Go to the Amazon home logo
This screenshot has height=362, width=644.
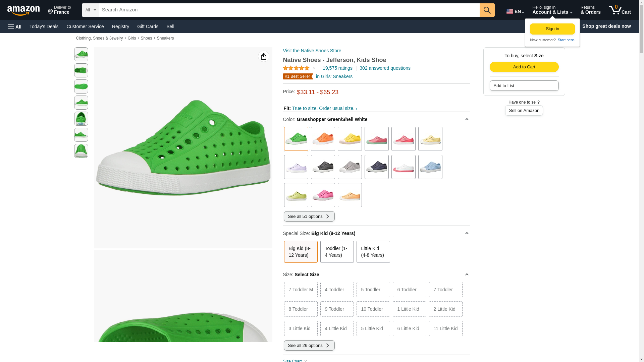pos(23,11)
